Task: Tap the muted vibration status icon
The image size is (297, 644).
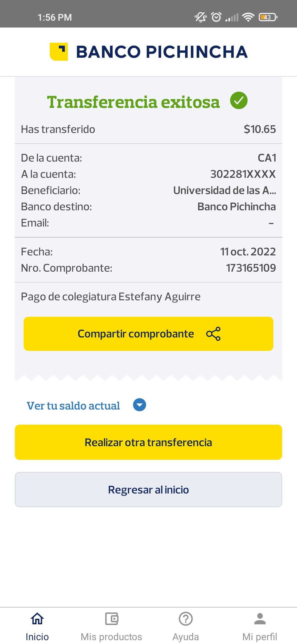Action: click(x=201, y=17)
